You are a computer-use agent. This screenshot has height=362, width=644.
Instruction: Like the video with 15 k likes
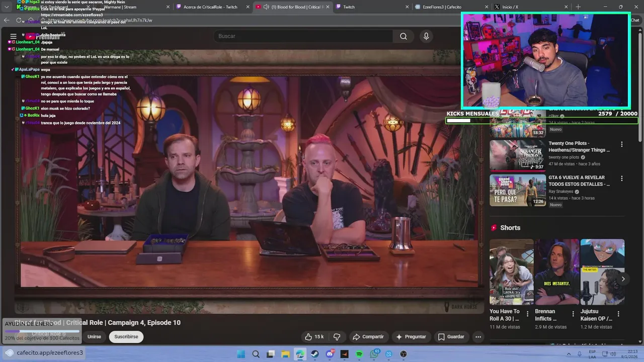314,337
